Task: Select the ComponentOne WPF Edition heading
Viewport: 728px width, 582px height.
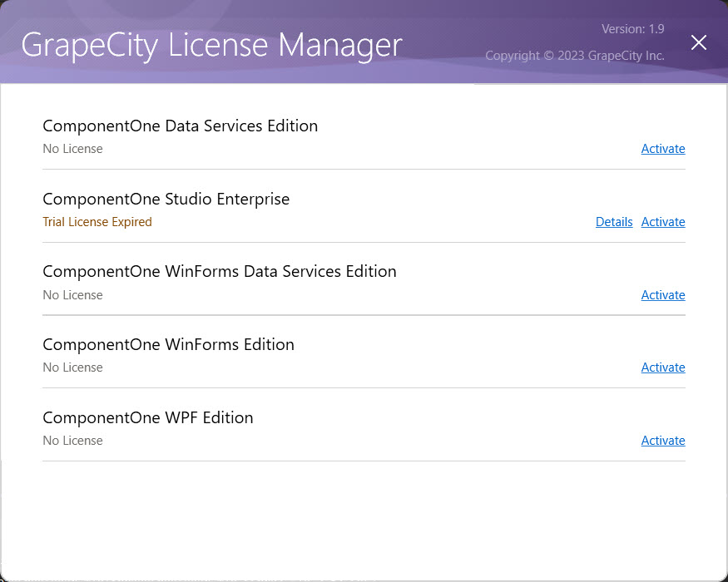Action: (x=148, y=417)
